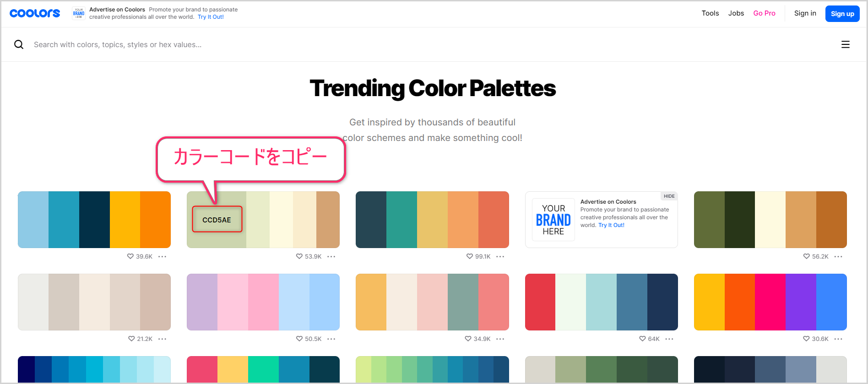The height and width of the screenshot is (384, 868).
Task: Like the palette with 64K hearts
Action: coord(642,339)
